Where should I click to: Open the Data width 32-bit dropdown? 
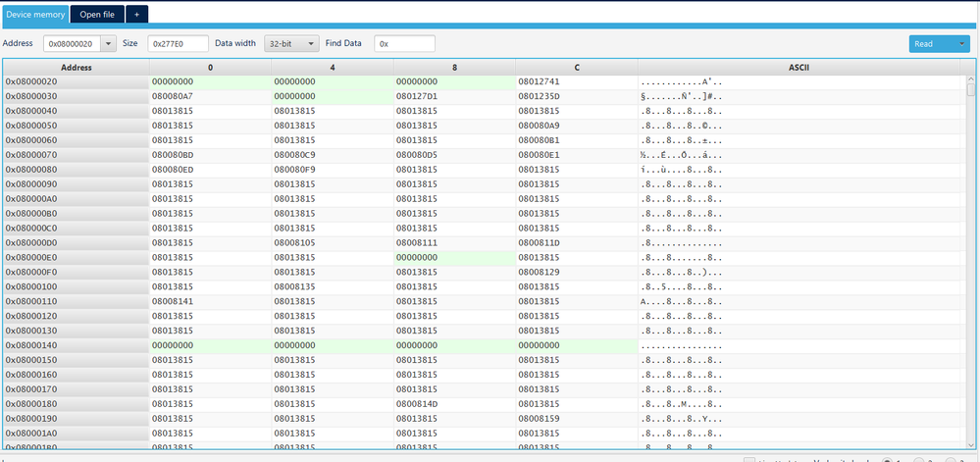coord(292,44)
